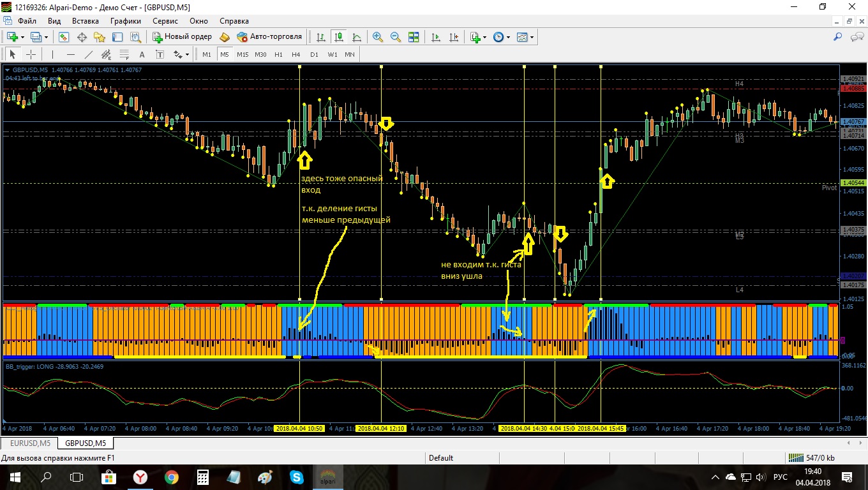The height and width of the screenshot is (490, 868).
Task: Click the document icon left of Файл
Action: point(8,21)
